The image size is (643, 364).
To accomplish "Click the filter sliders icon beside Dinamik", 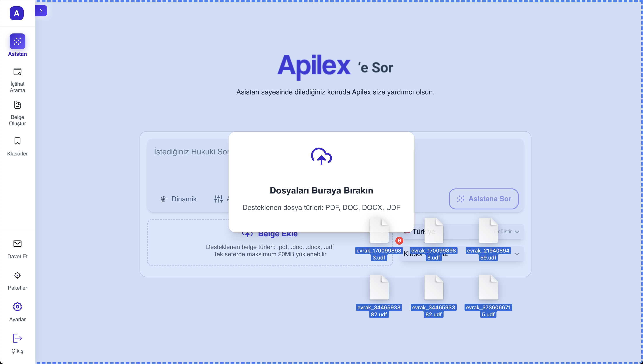I will [x=218, y=199].
